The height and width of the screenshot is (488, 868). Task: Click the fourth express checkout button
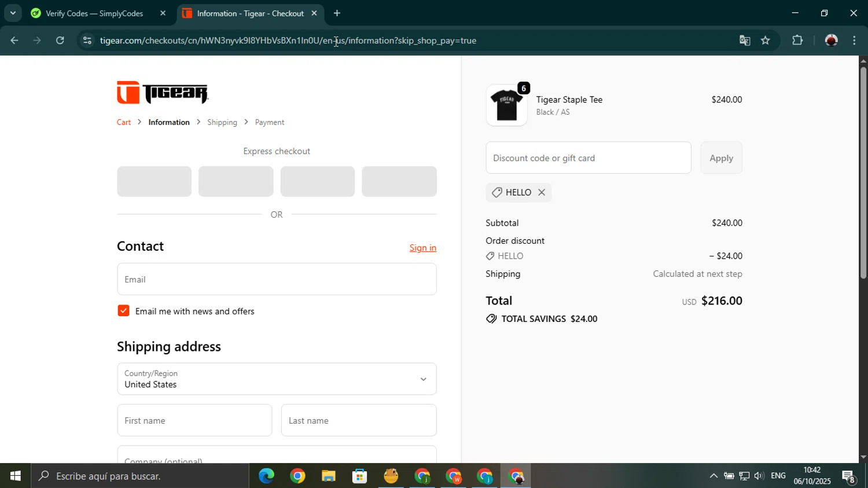point(399,181)
